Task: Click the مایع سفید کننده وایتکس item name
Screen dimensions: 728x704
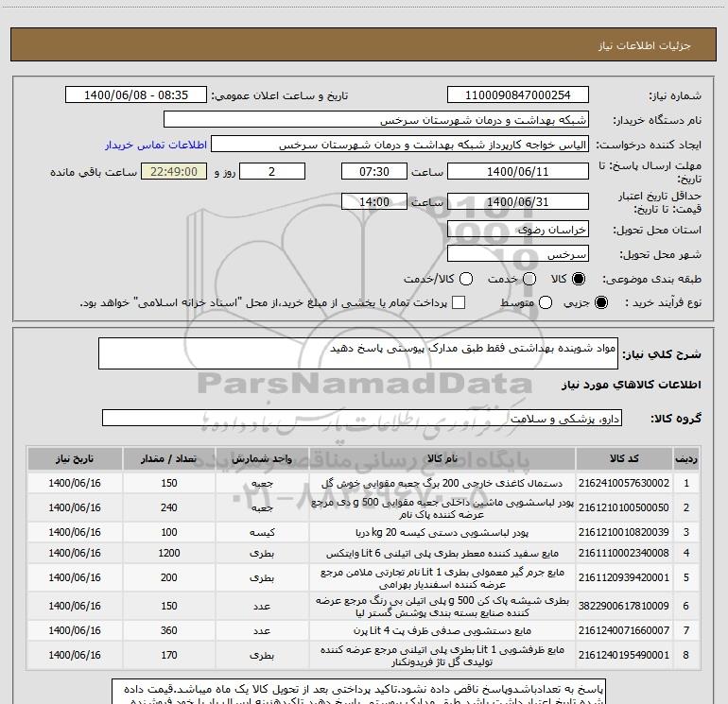Action: coord(442,553)
